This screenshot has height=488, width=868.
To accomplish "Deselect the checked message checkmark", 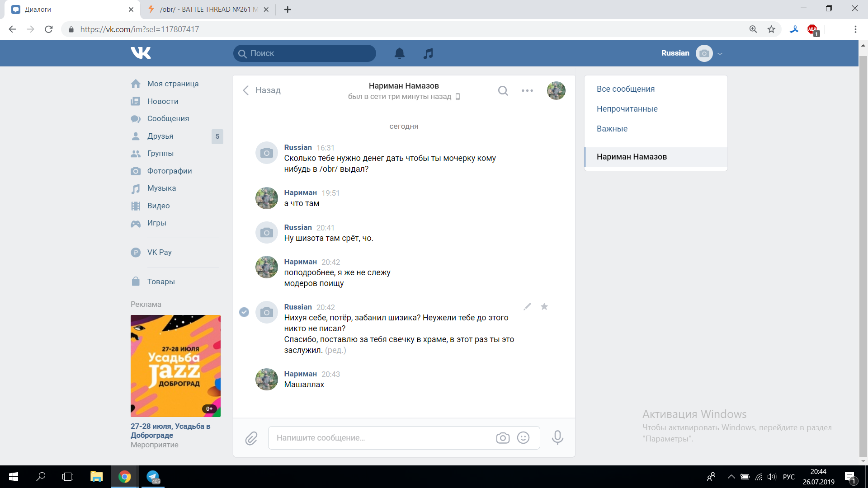I will (x=244, y=312).
